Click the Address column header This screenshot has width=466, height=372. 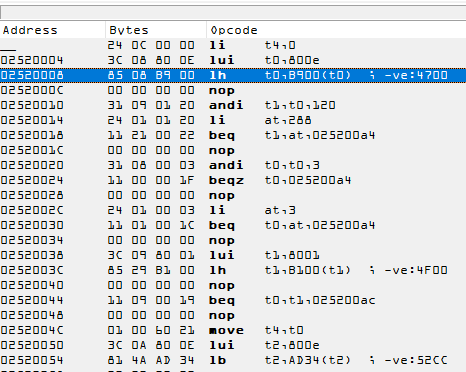53,30
